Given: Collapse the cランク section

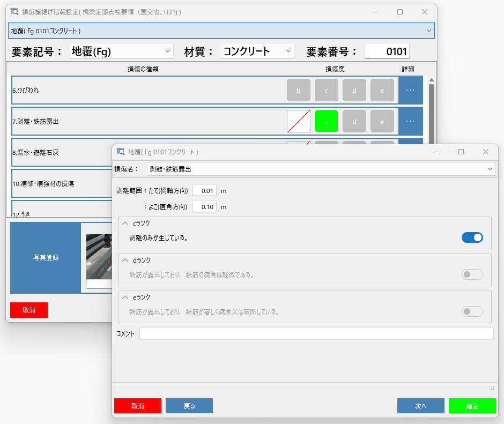Looking at the screenshot, I should (125, 224).
